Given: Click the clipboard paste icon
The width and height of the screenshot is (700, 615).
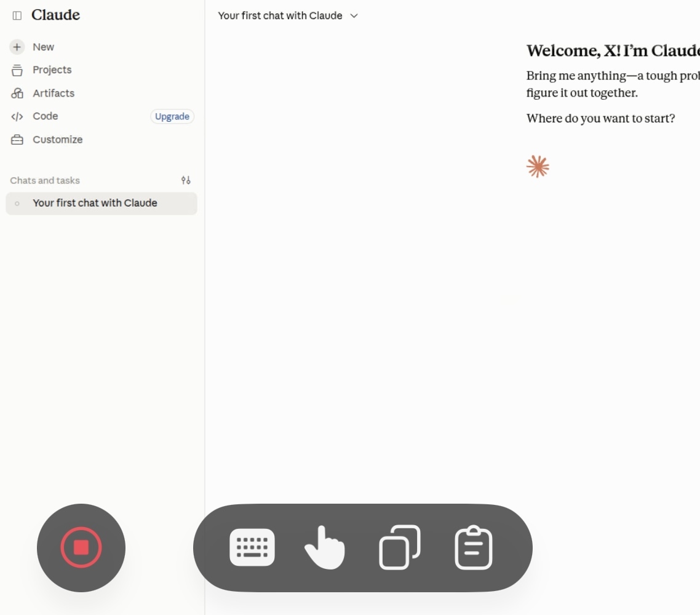Looking at the screenshot, I should [x=473, y=547].
